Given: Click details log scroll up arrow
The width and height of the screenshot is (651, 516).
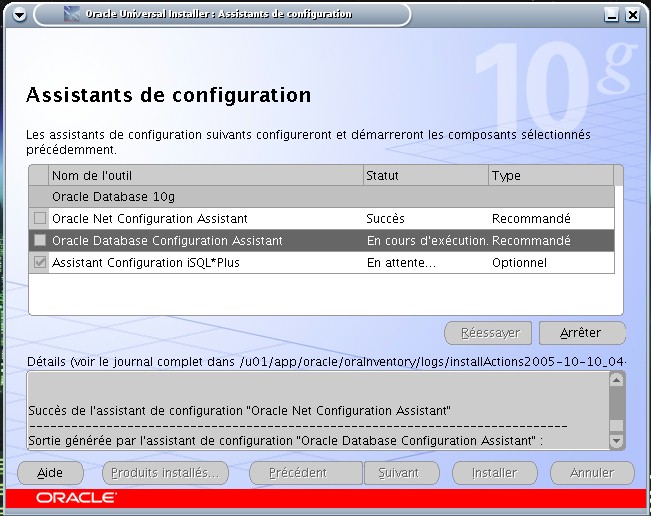Looking at the screenshot, I should (617, 380).
